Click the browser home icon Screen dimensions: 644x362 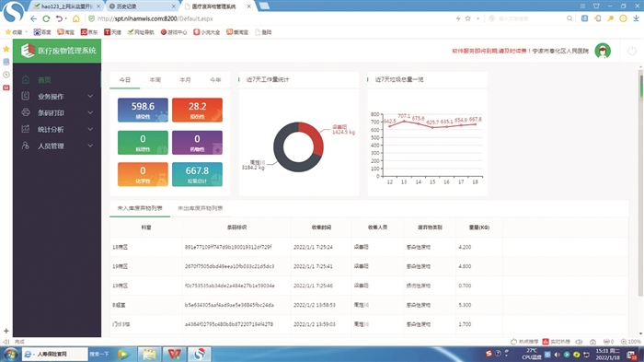[x=76, y=18]
